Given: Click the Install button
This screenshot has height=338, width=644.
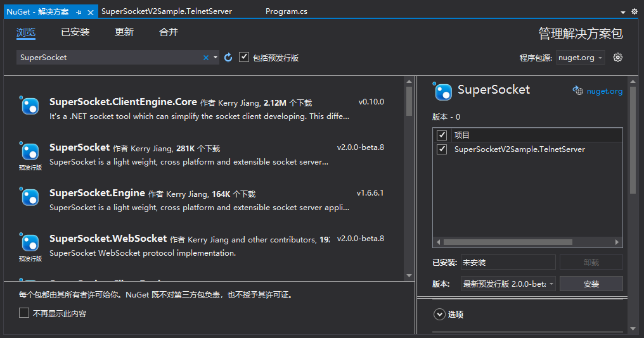Looking at the screenshot, I should tap(591, 284).
